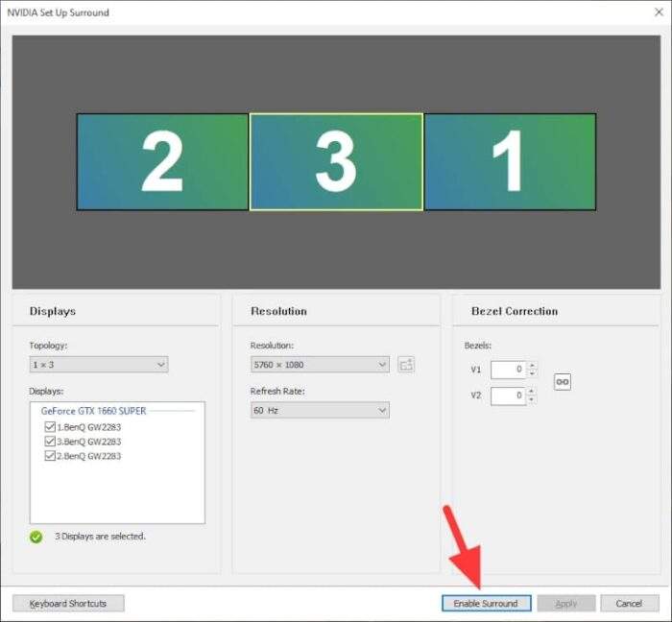Decrease the V2 bezel value with the down arrow
This screenshot has width=672, height=622.
tap(532, 399)
